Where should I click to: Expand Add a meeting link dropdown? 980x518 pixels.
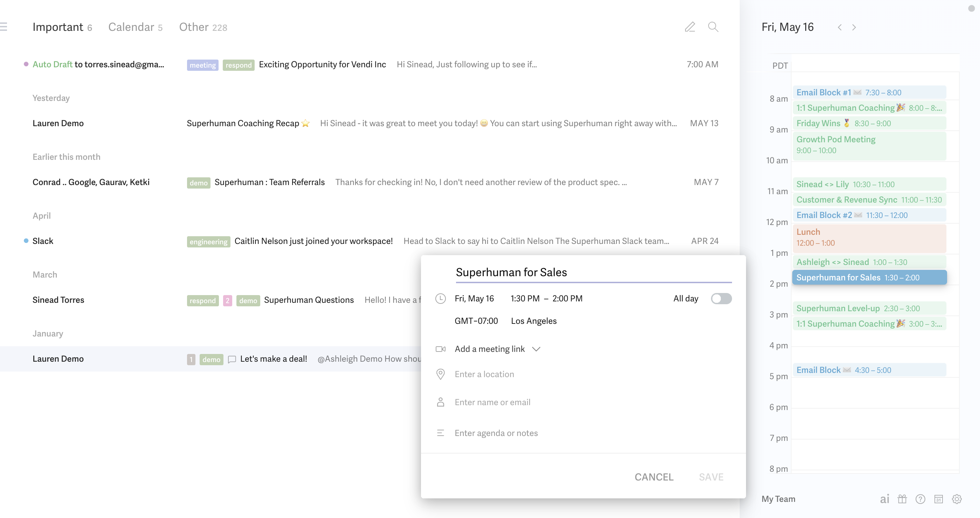tap(536, 349)
